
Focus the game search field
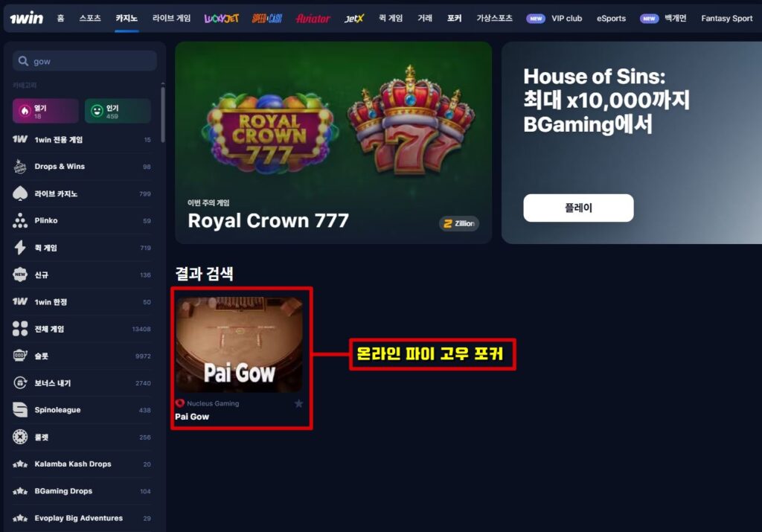coord(85,61)
